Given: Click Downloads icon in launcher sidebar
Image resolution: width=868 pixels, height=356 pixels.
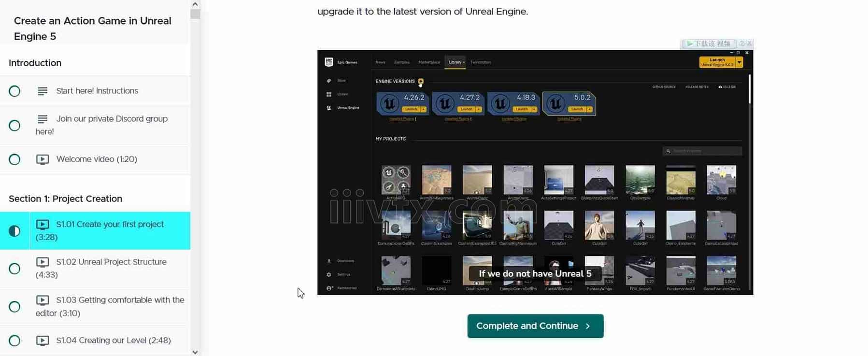Looking at the screenshot, I should [329, 261].
